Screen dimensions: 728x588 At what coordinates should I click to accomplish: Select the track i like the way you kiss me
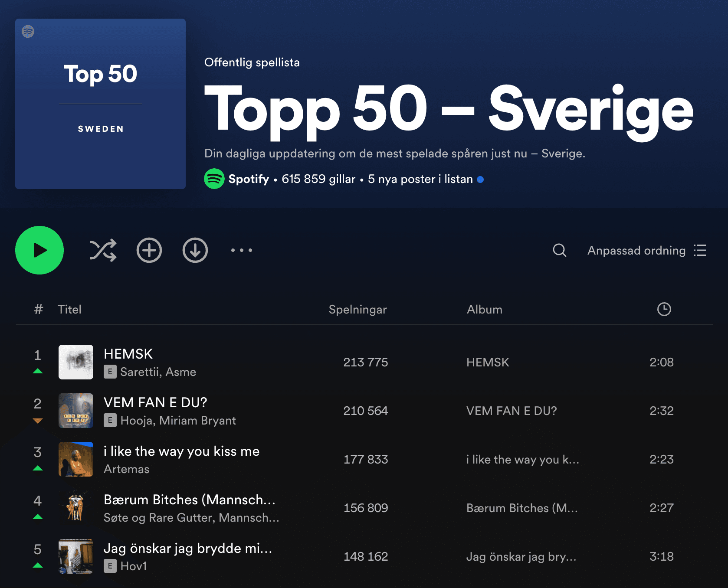[181, 451]
